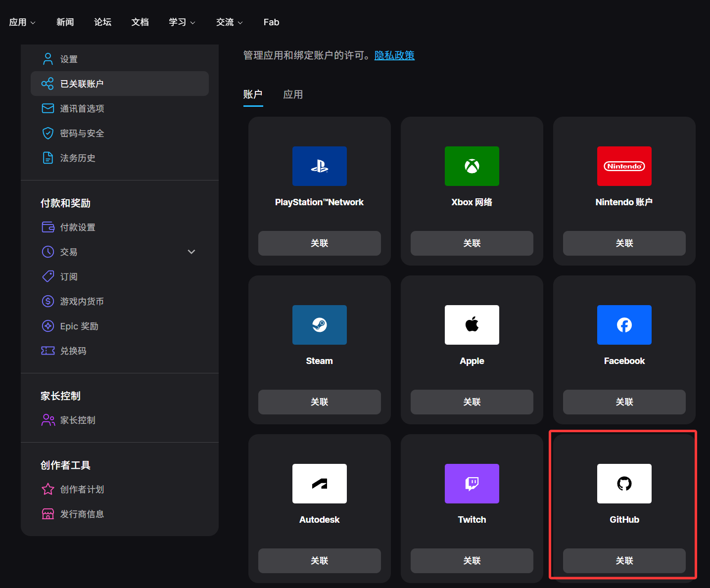Click the ticket icon for redeem code

coord(48,351)
